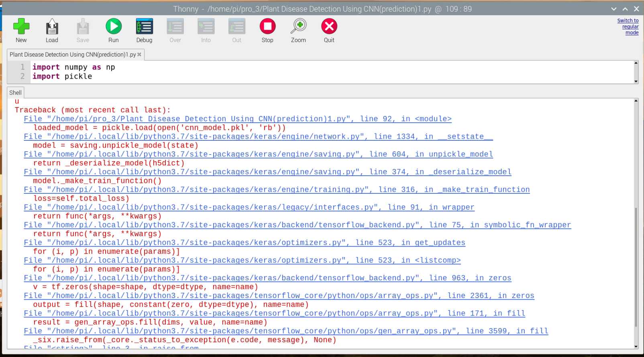Start the Debug tool
This screenshot has height=357, width=644.
pyautogui.click(x=144, y=30)
